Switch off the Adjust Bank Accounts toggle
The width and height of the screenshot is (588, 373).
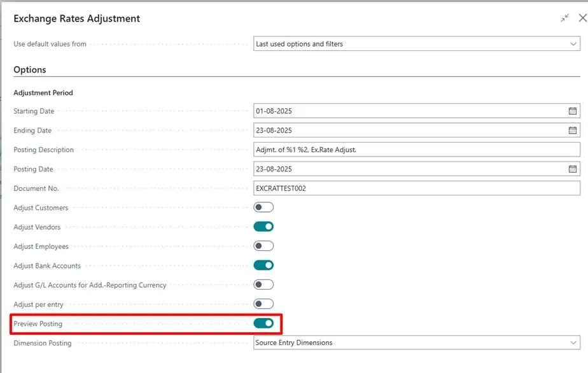[x=263, y=265]
